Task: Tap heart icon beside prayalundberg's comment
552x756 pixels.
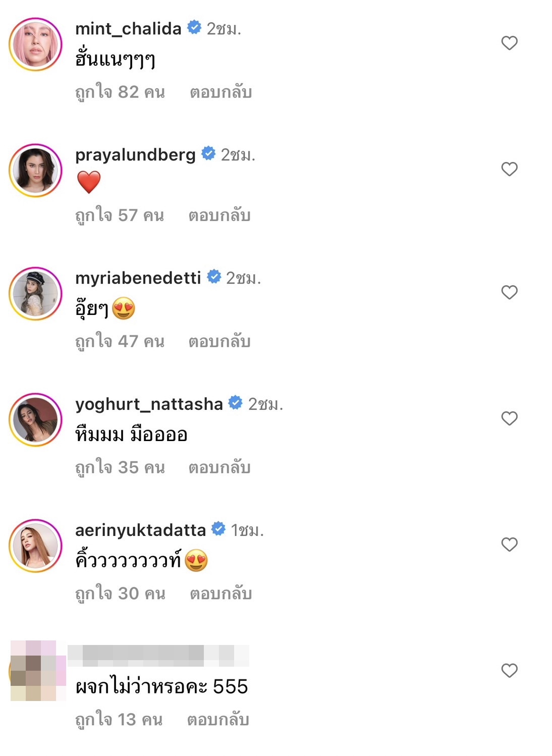Action: 509,169
